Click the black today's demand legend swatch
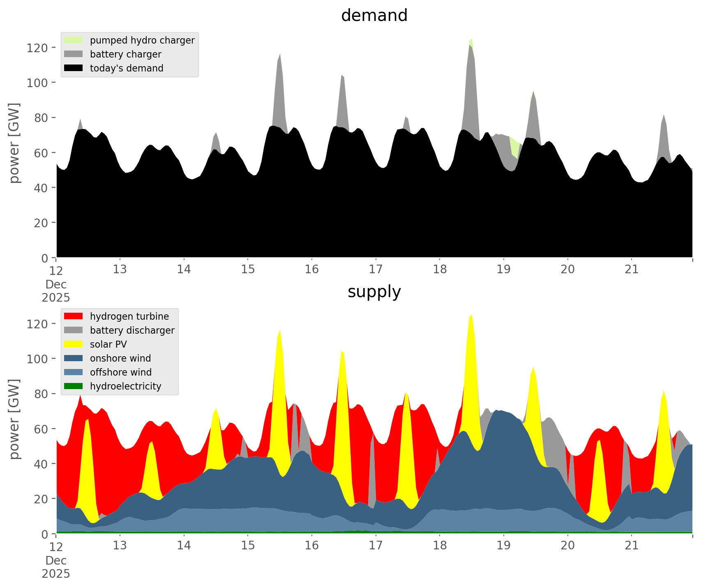 pyautogui.click(x=74, y=68)
